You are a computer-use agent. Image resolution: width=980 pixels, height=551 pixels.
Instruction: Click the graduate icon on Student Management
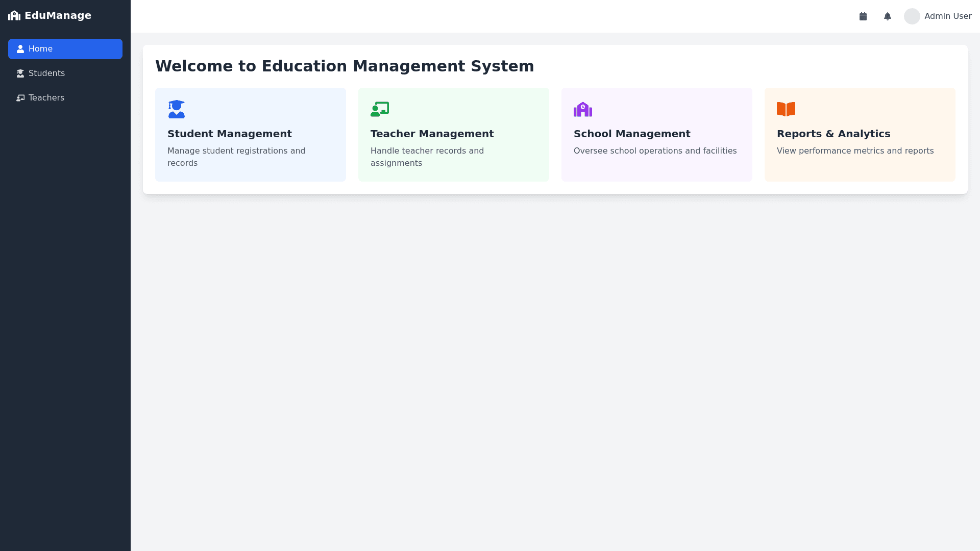pos(177,109)
